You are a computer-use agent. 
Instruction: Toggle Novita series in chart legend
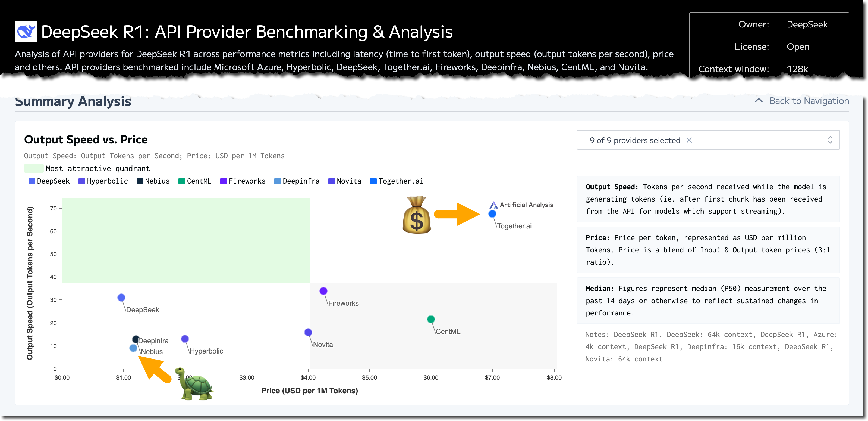(345, 181)
